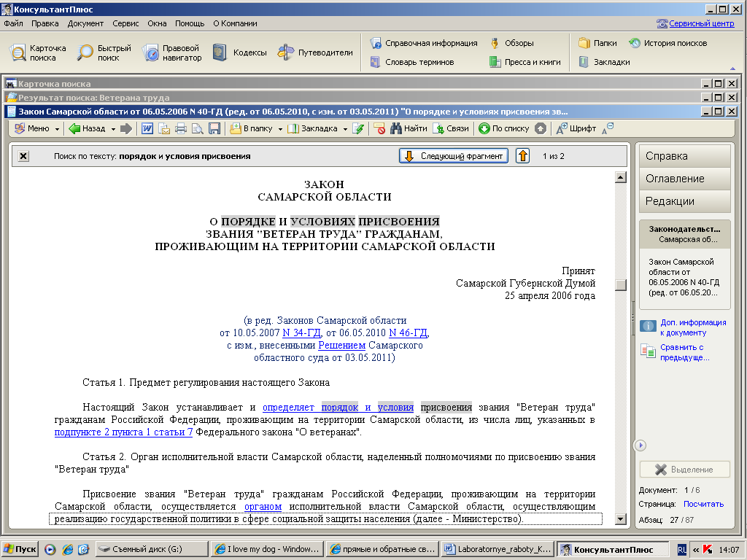This screenshot has width=747, height=560.
Task: Expand Назад history dropdown arrow
Action: click(113, 129)
